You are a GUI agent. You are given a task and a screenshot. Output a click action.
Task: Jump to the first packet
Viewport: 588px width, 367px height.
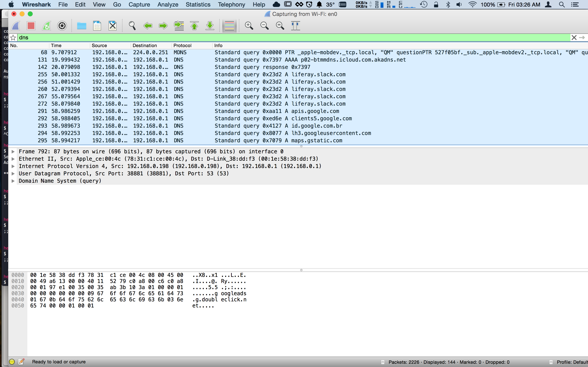[x=194, y=26]
